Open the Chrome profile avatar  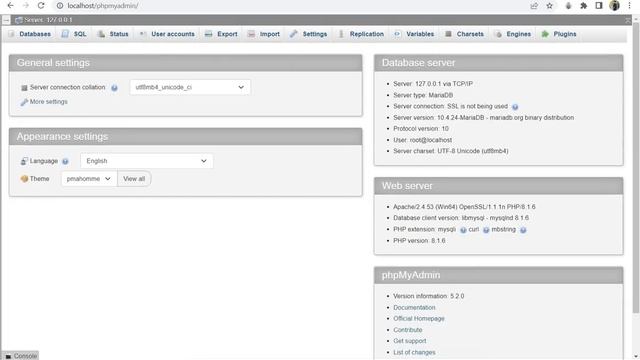(x=614, y=6)
